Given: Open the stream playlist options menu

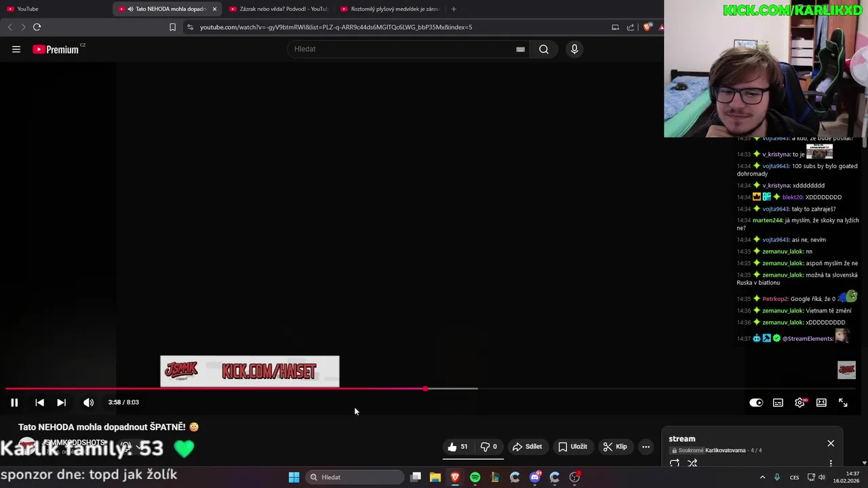Looking at the screenshot, I should [x=831, y=464].
